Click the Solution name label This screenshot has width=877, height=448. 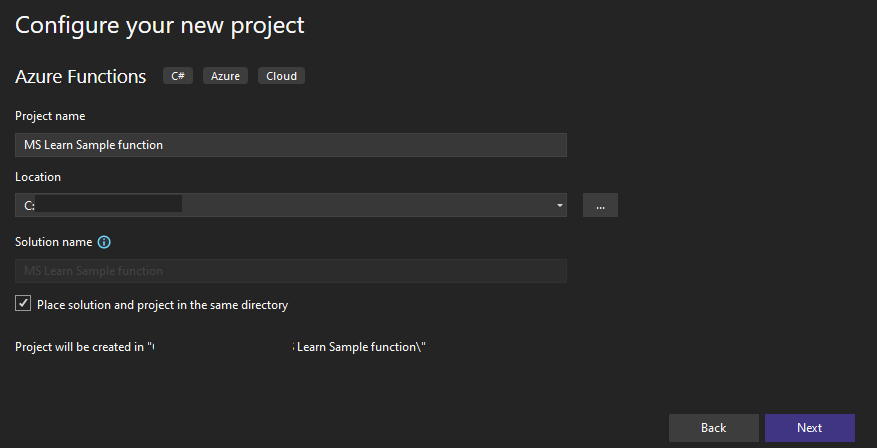(54, 242)
